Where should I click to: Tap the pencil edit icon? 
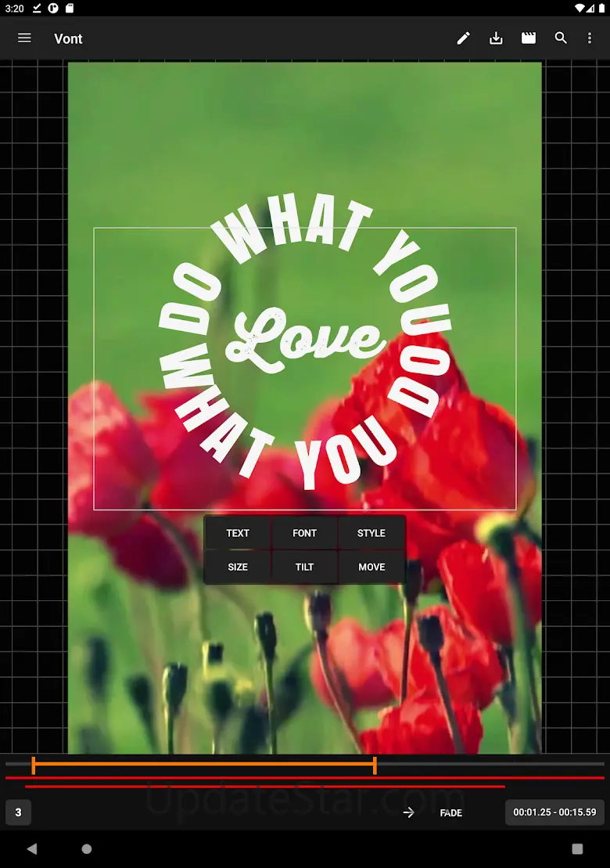coord(464,38)
